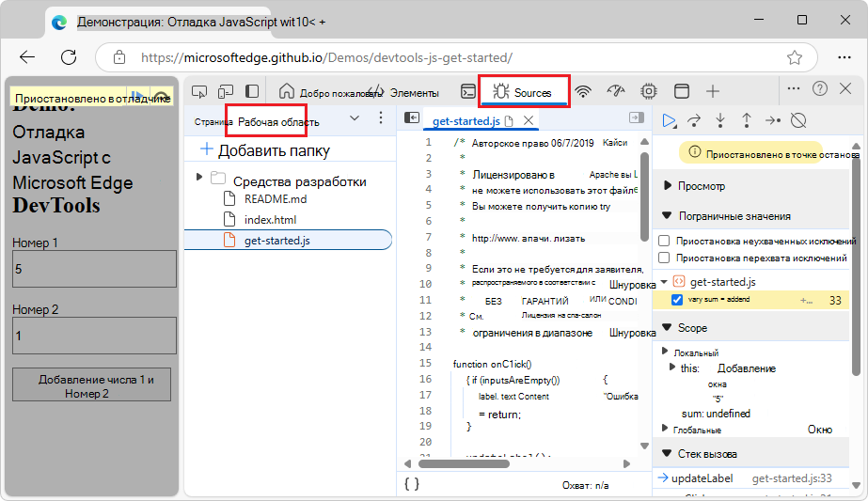The width and height of the screenshot is (868, 501).
Task: Expand the Глобальные scope entry
Action: pos(665,428)
